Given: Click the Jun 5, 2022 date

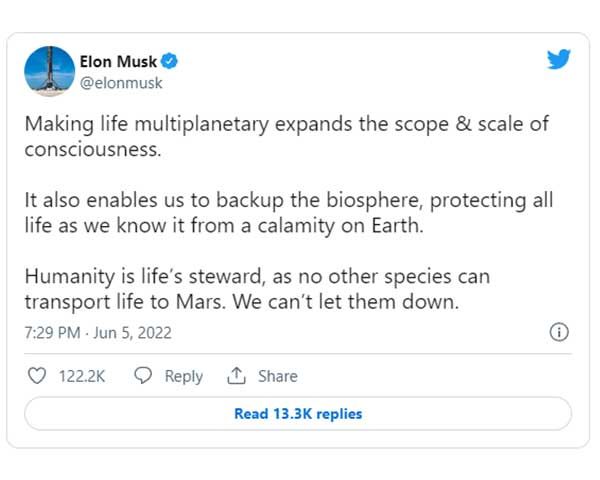Looking at the screenshot, I should 132,333.
